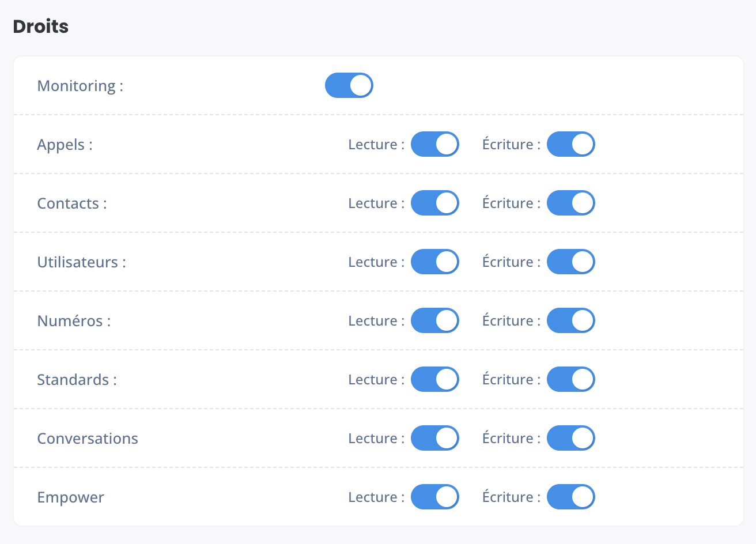Click the Droits section heading
Screen dimensions: 756x544
click(x=41, y=27)
